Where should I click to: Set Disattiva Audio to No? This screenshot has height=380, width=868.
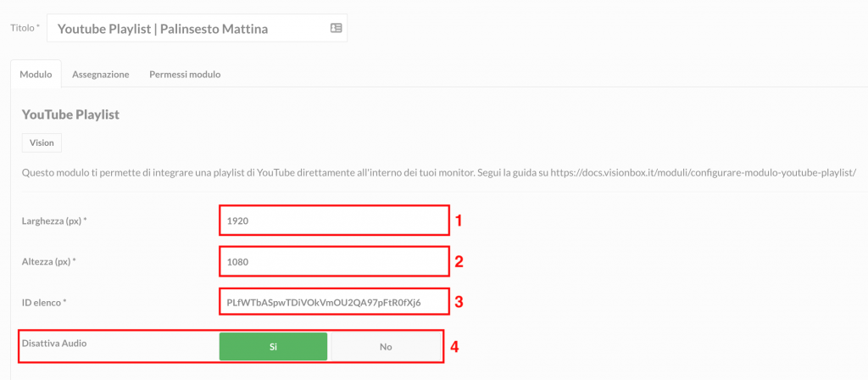[386, 347]
